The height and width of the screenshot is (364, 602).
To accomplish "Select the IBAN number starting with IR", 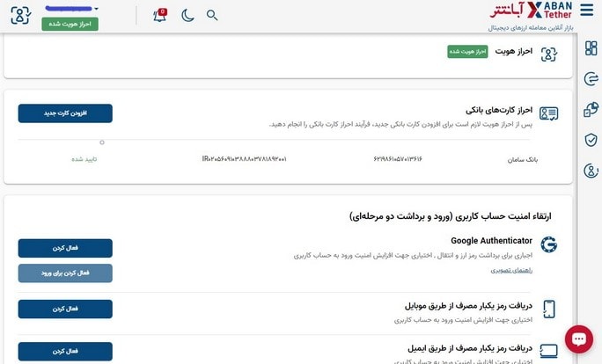I will click(x=244, y=159).
